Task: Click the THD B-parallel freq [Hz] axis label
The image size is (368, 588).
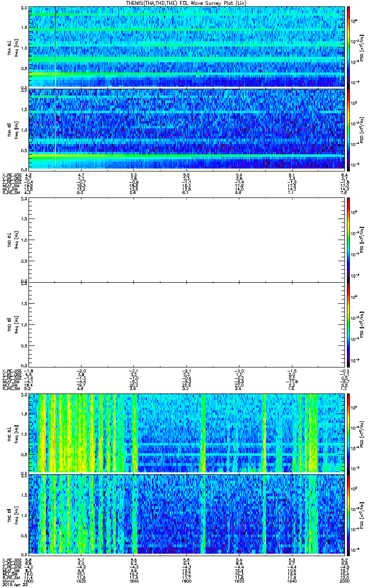Action: tap(13, 324)
